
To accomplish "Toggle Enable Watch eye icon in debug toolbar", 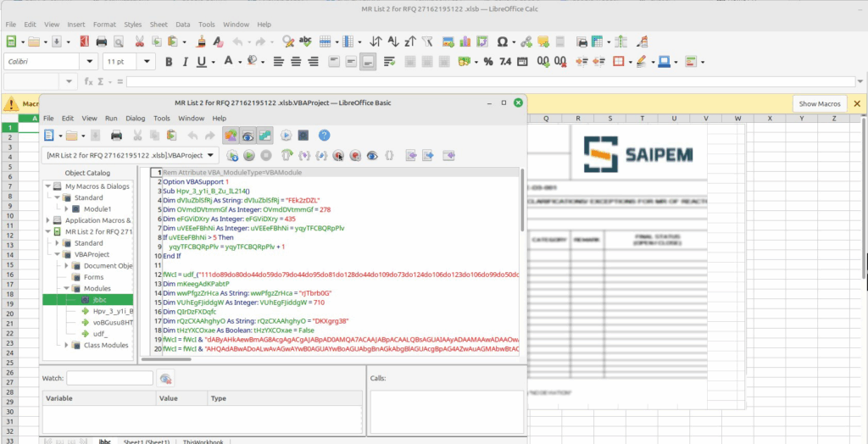I will pos(372,156).
